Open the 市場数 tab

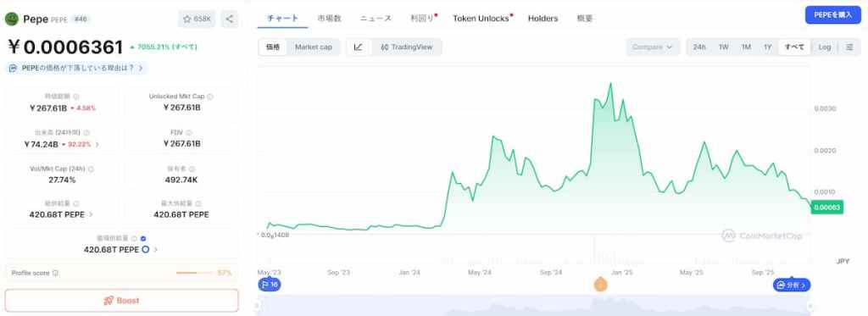[330, 19]
